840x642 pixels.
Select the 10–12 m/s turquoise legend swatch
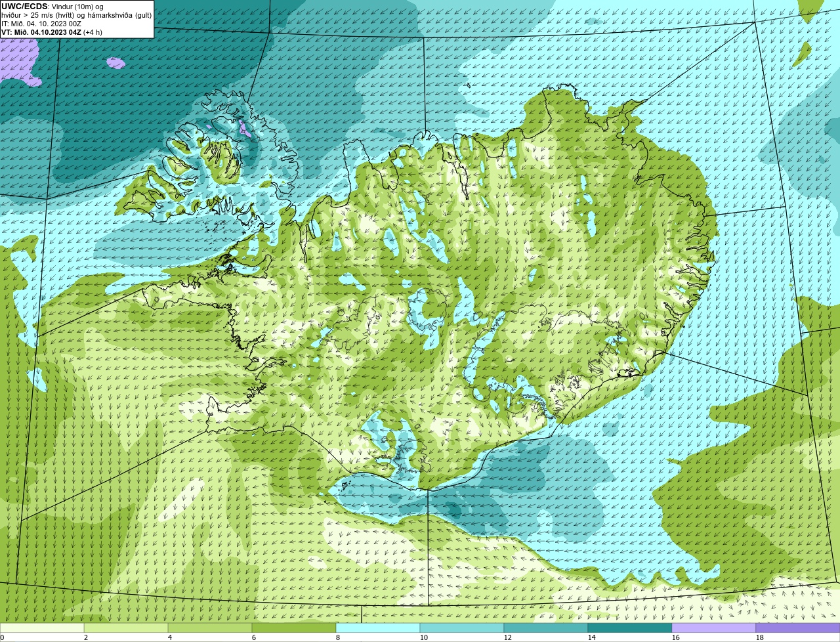click(x=462, y=628)
